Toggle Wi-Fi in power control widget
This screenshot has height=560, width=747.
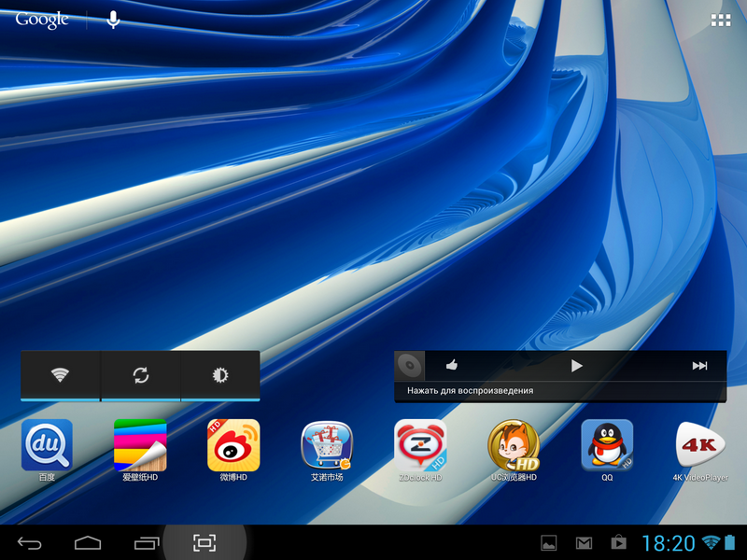tap(60, 375)
